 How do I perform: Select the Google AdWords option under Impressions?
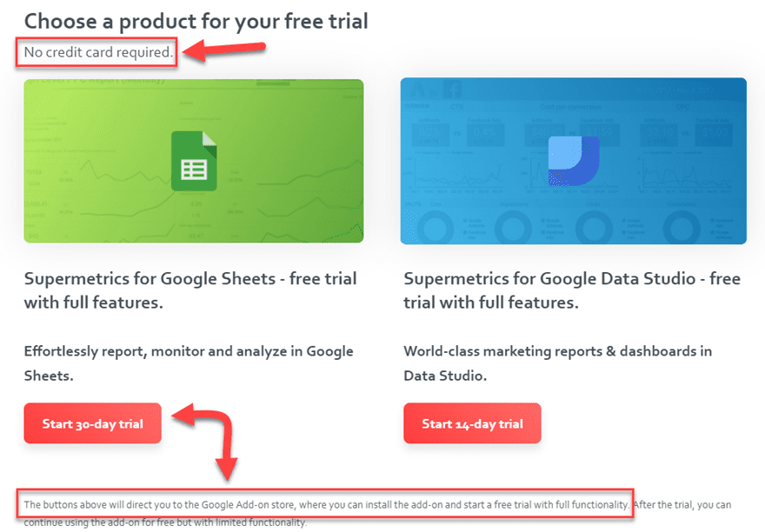click(x=554, y=223)
